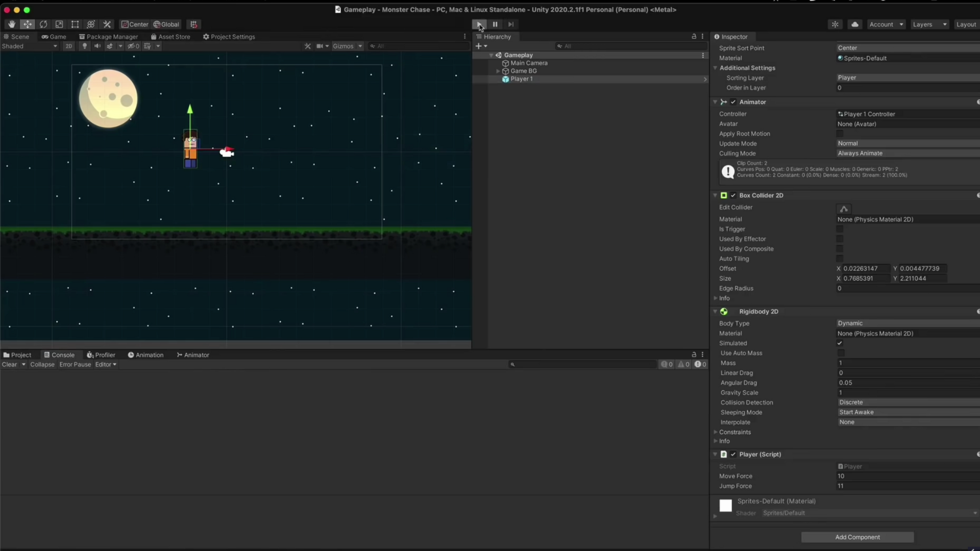The width and height of the screenshot is (980, 551).
Task: Enable Used By Effector checkbox
Action: pos(840,239)
